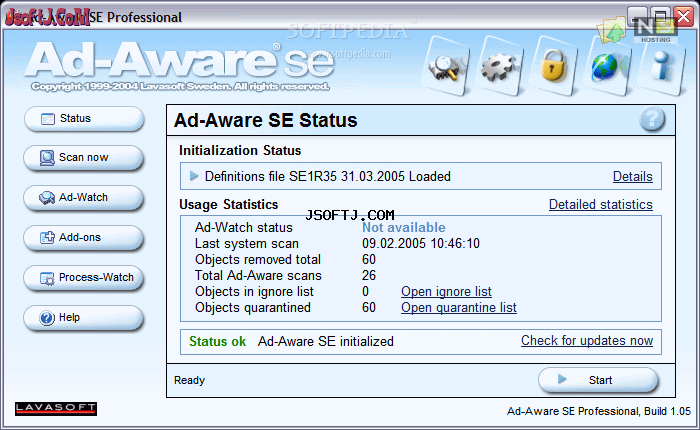
Task: Click the Start button
Action: click(x=598, y=380)
